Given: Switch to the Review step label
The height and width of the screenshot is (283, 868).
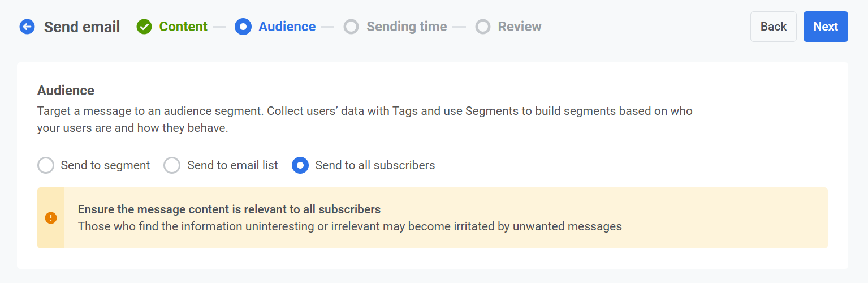Looking at the screenshot, I should [x=519, y=27].
